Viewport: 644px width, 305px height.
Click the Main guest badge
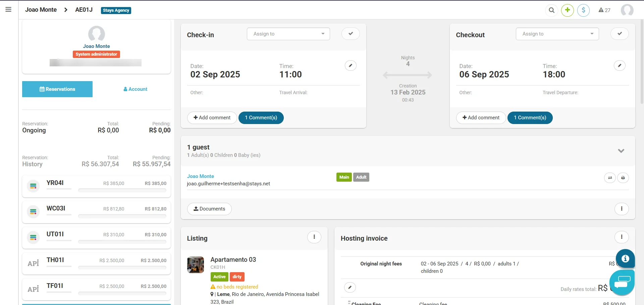[x=344, y=177]
